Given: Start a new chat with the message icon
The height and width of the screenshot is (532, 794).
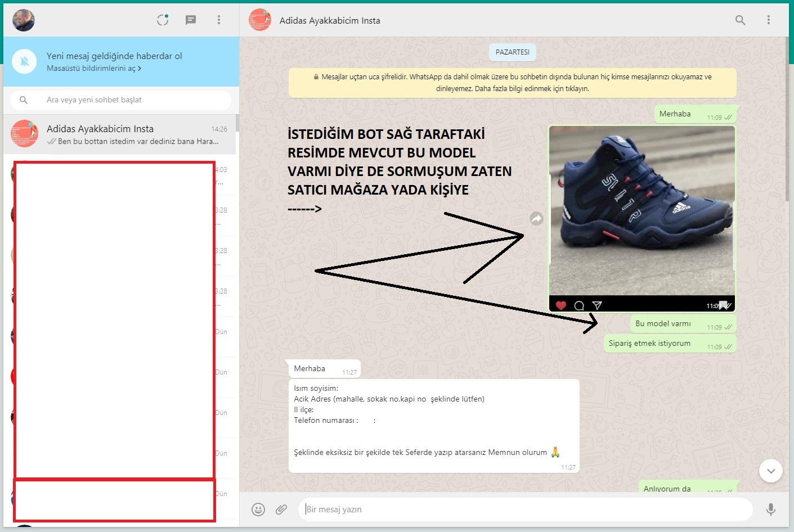Looking at the screenshot, I should [x=191, y=20].
